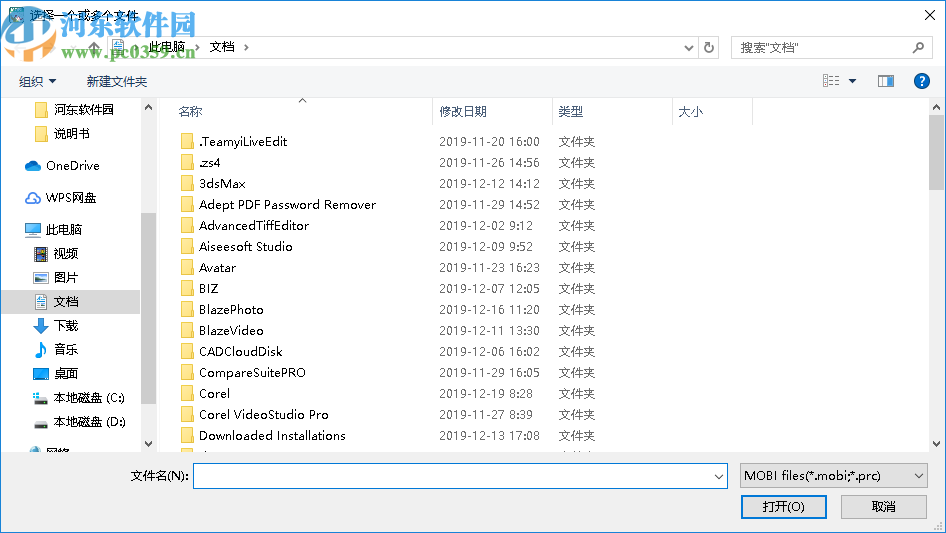
Task: Click the 音乐 music note icon
Action: pyautogui.click(x=40, y=349)
